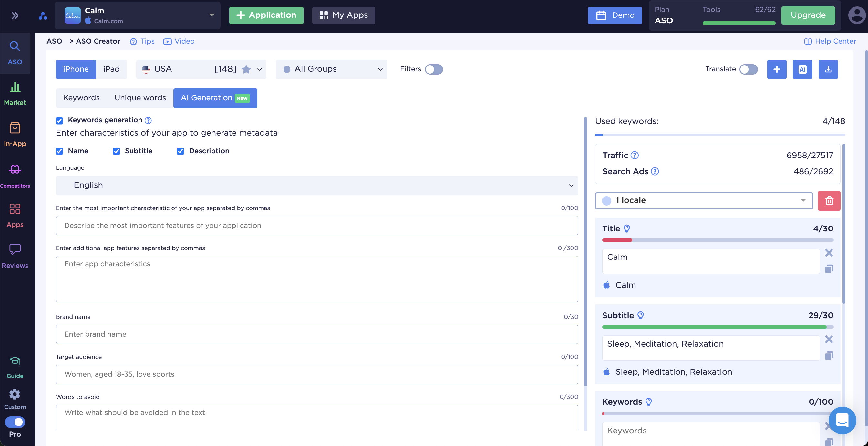
Task: Open the In-App section in the sidebar
Action: click(15, 134)
